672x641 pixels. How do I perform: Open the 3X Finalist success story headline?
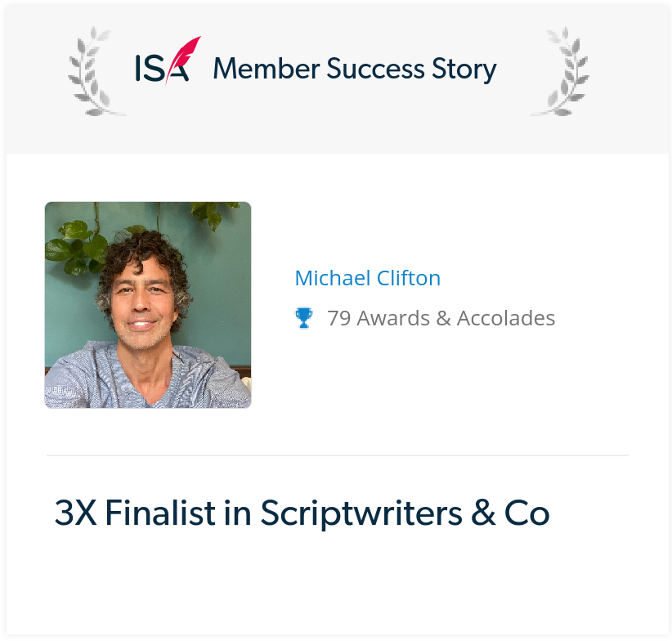click(302, 513)
